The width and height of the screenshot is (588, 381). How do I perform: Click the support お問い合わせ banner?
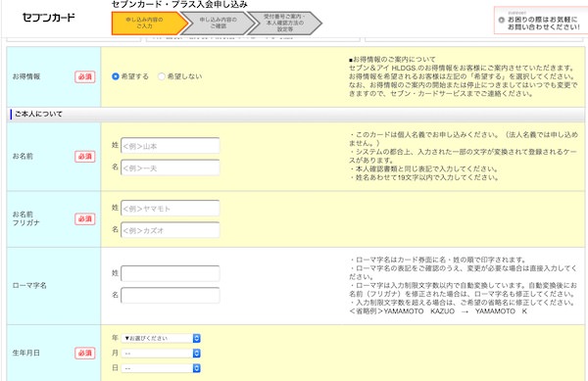[x=540, y=21]
